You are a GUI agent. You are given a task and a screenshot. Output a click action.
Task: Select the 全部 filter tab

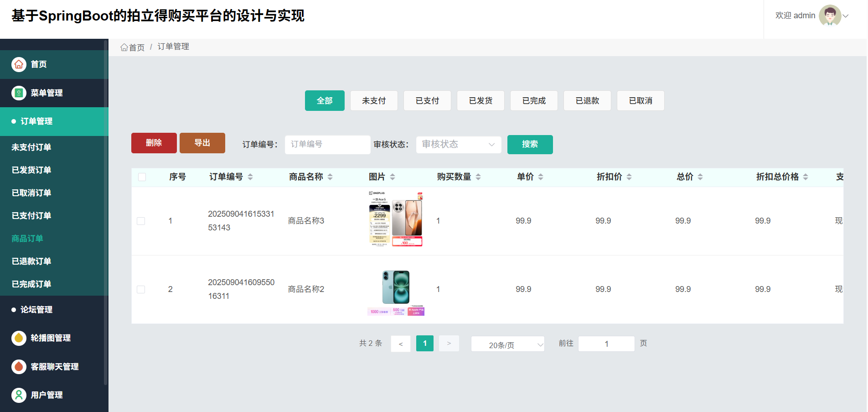pyautogui.click(x=325, y=100)
